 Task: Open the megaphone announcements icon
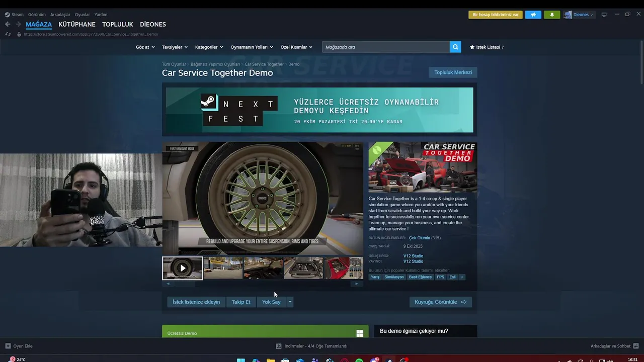pyautogui.click(x=533, y=15)
